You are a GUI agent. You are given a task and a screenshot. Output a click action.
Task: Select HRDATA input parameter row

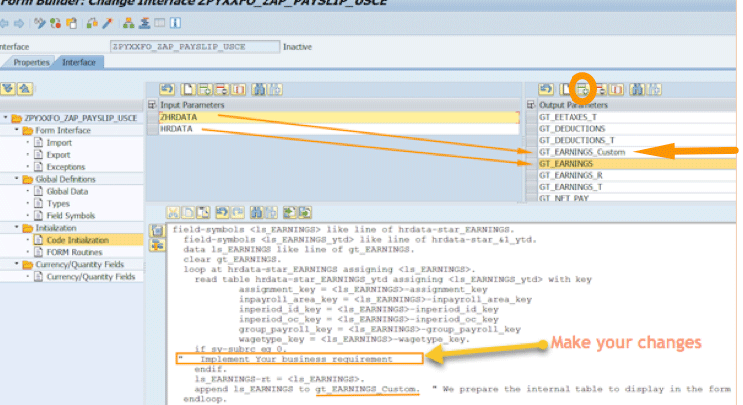[x=339, y=129]
